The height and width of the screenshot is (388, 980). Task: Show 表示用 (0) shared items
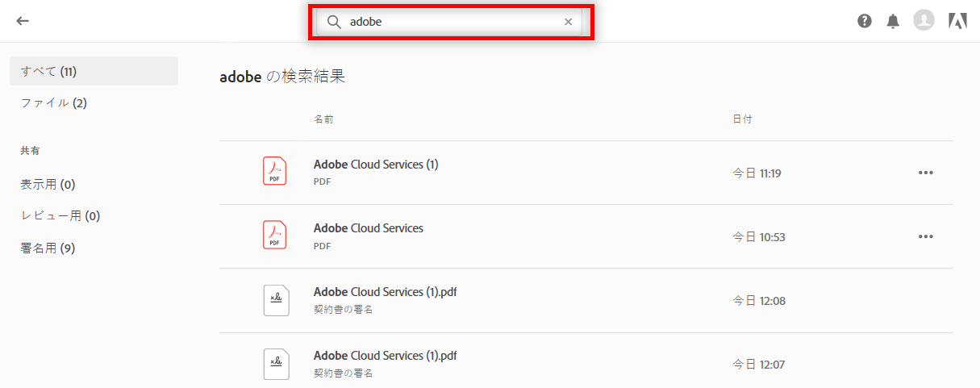tap(48, 184)
